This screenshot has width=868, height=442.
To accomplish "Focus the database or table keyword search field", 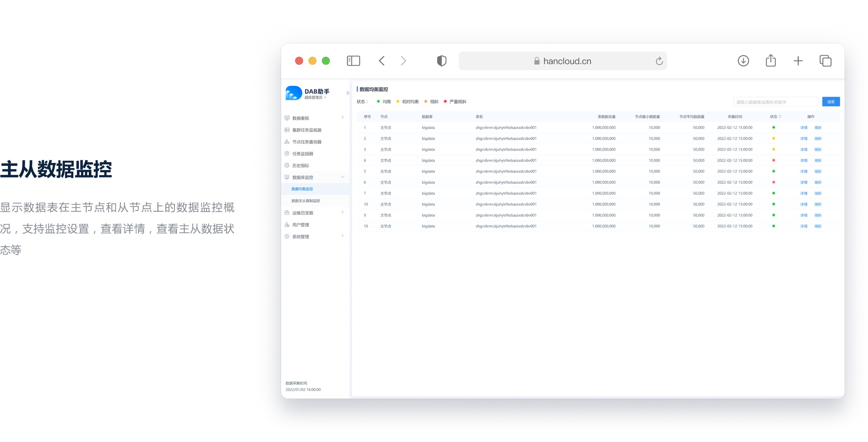I will (776, 102).
